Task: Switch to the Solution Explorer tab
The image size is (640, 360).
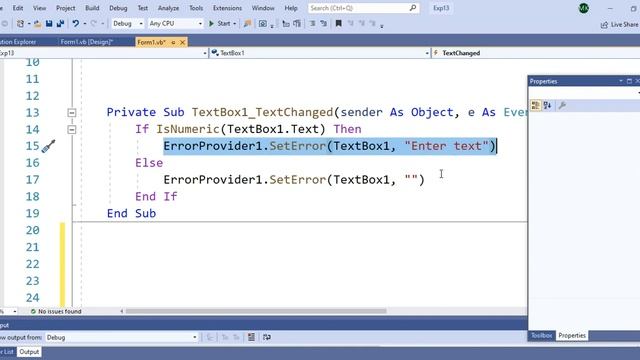Action: point(19,42)
